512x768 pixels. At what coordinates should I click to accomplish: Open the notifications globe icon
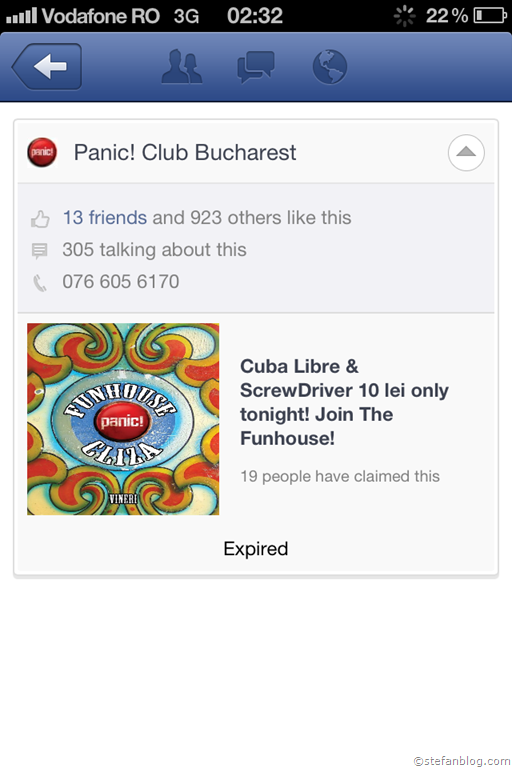click(330, 67)
